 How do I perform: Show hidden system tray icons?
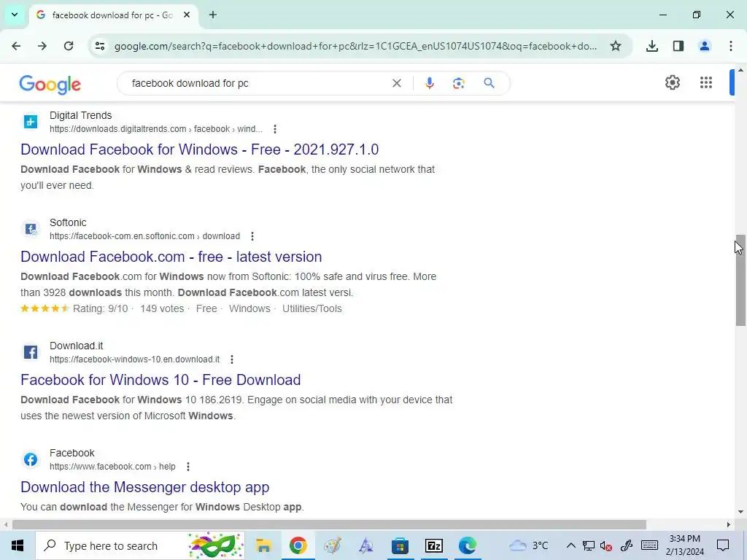point(570,545)
